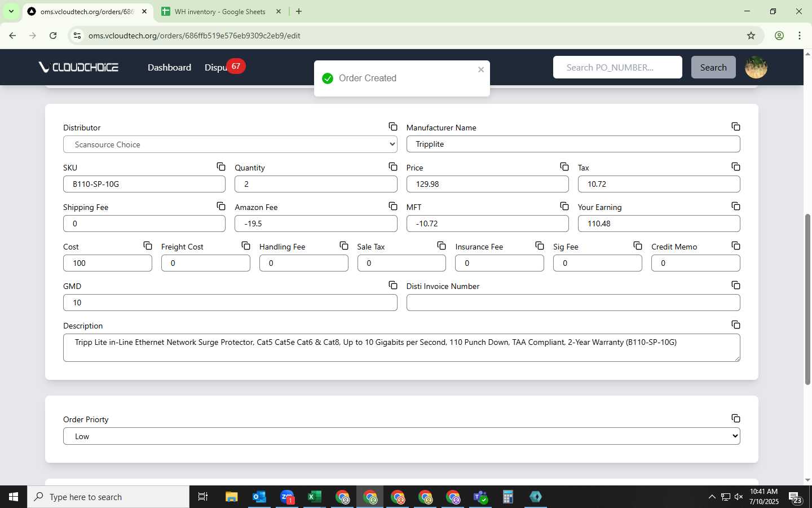Click the Manufacturer Name field
Image resolution: width=812 pixels, height=508 pixels.
[573, 144]
